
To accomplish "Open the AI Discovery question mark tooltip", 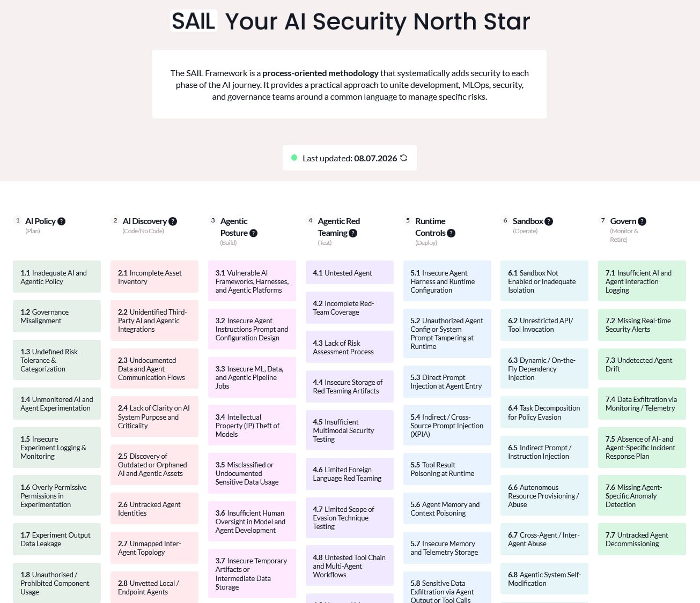I will [173, 221].
